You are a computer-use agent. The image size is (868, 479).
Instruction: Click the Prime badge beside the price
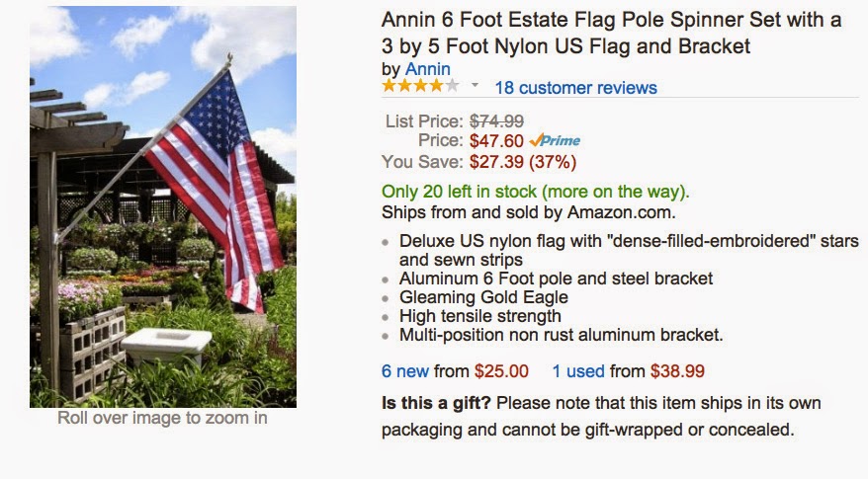(555, 140)
